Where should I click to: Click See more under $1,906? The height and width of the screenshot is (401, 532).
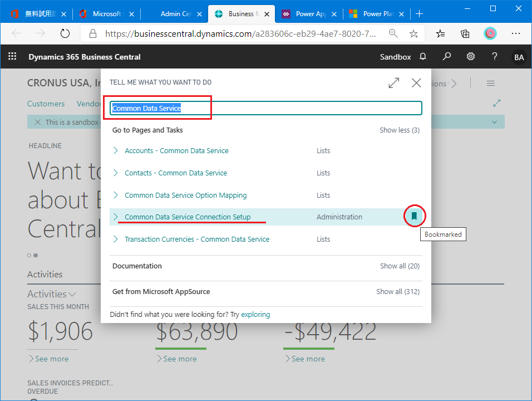click(48, 359)
